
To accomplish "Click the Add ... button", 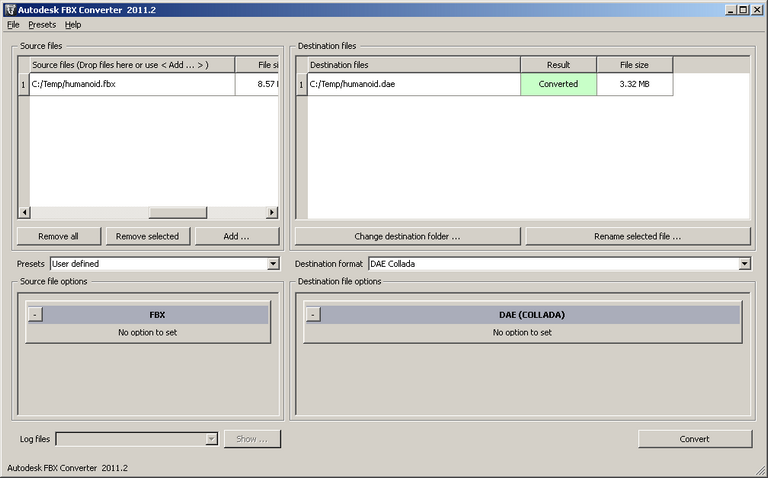I will pos(237,236).
